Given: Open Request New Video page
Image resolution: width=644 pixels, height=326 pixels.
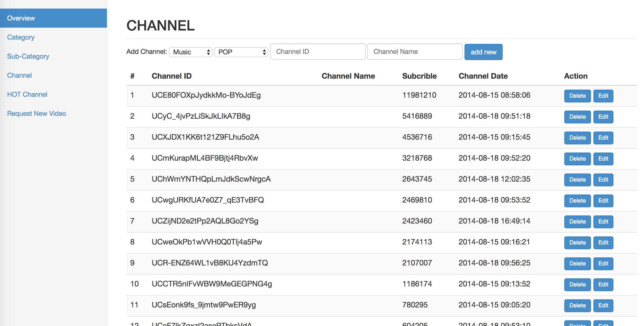Looking at the screenshot, I should tap(37, 114).
